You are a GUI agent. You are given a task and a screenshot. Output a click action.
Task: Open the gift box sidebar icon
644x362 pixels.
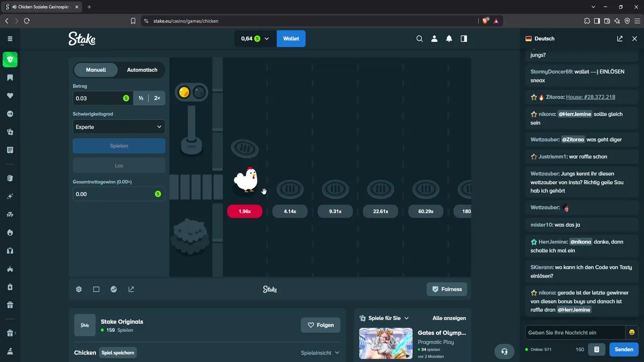tap(10, 305)
